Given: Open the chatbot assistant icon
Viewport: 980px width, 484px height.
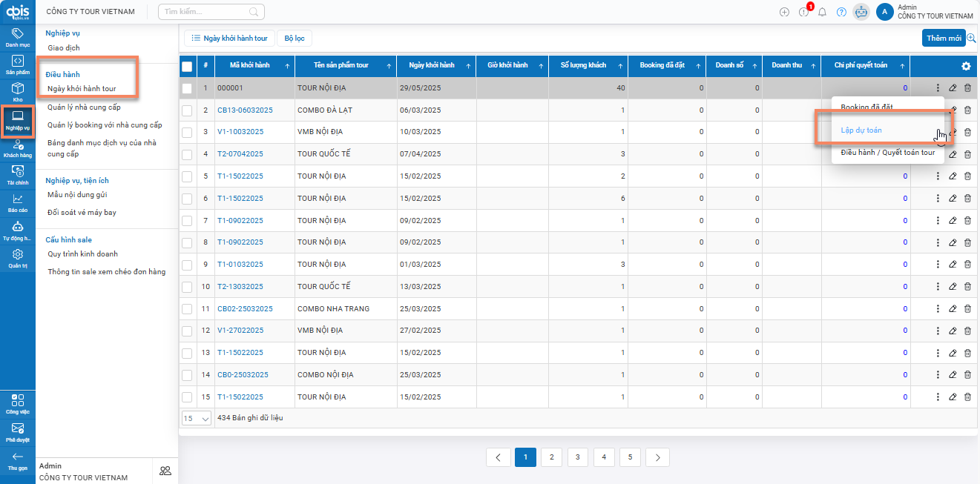Looking at the screenshot, I should (x=861, y=12).
